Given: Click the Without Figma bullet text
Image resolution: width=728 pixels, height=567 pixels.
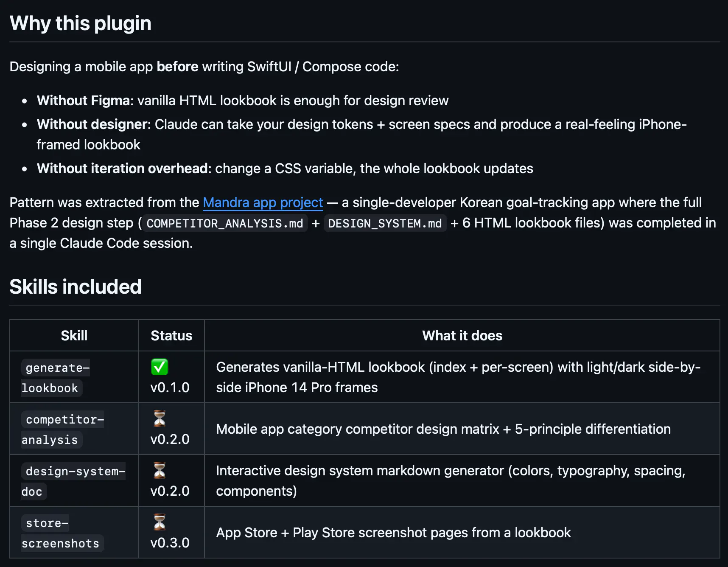Looking at the screenshot, I should pos(243,101).
